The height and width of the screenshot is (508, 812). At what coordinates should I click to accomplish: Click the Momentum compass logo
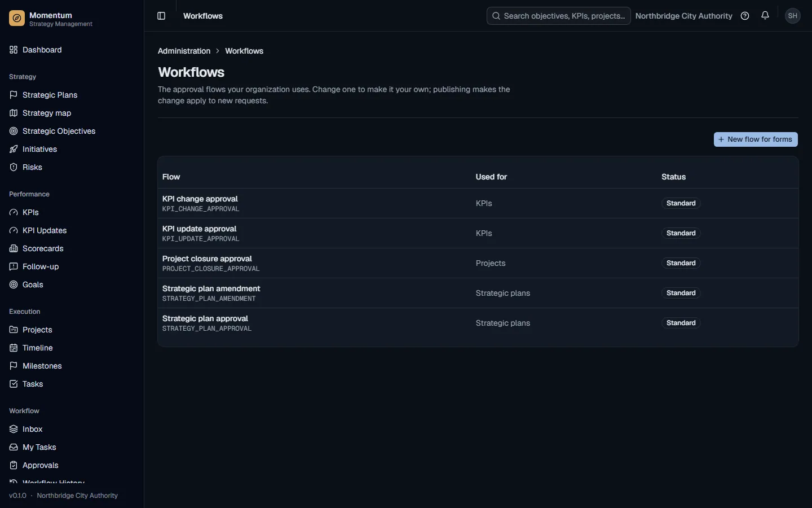(17, 19)
